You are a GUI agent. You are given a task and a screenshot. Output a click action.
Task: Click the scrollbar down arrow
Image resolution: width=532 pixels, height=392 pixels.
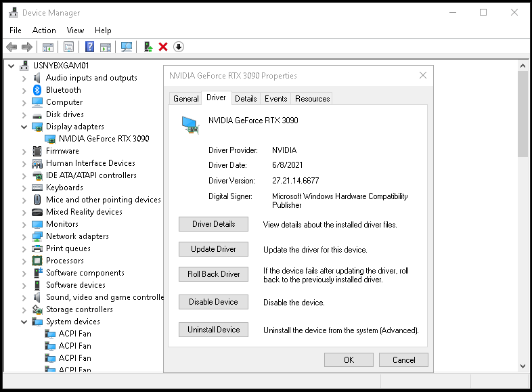click(523, 366)
